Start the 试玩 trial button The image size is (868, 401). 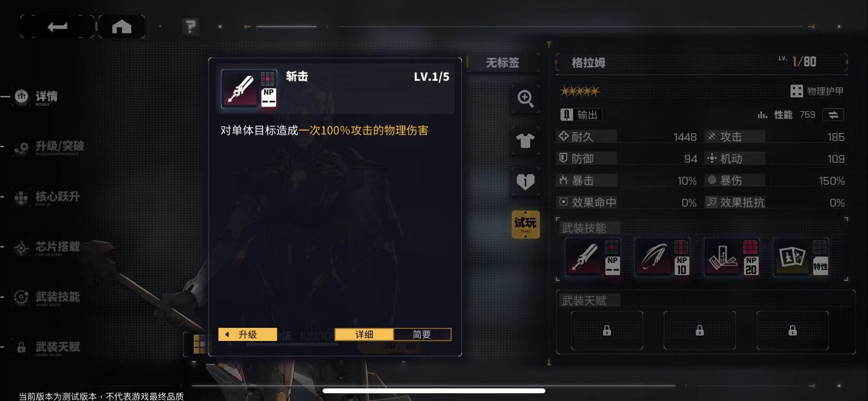pos(526,224)
